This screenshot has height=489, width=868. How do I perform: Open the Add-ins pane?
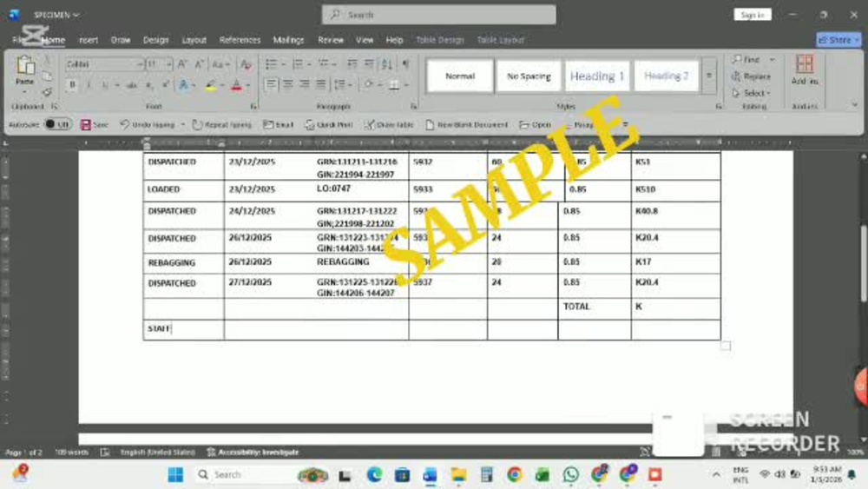805,69
